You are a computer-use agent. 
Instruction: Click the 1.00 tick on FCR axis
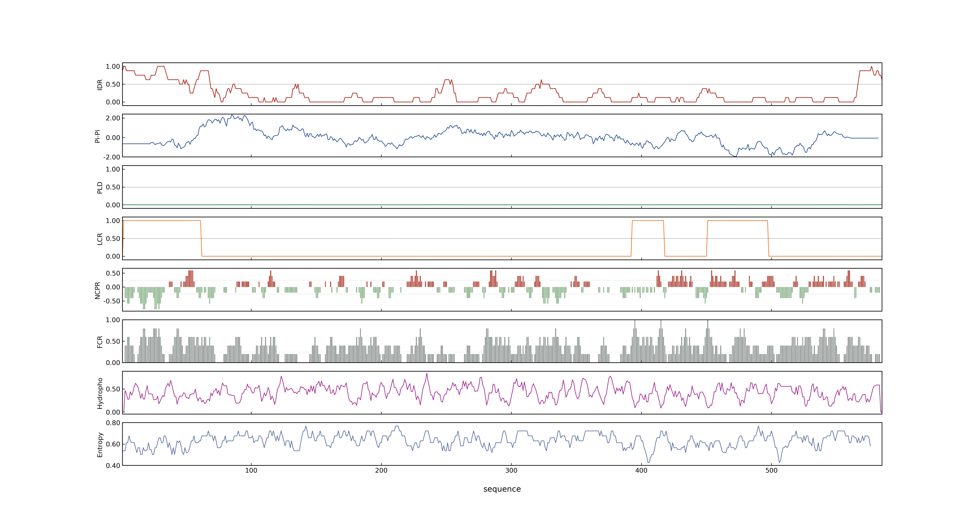[x=113, y=320]
